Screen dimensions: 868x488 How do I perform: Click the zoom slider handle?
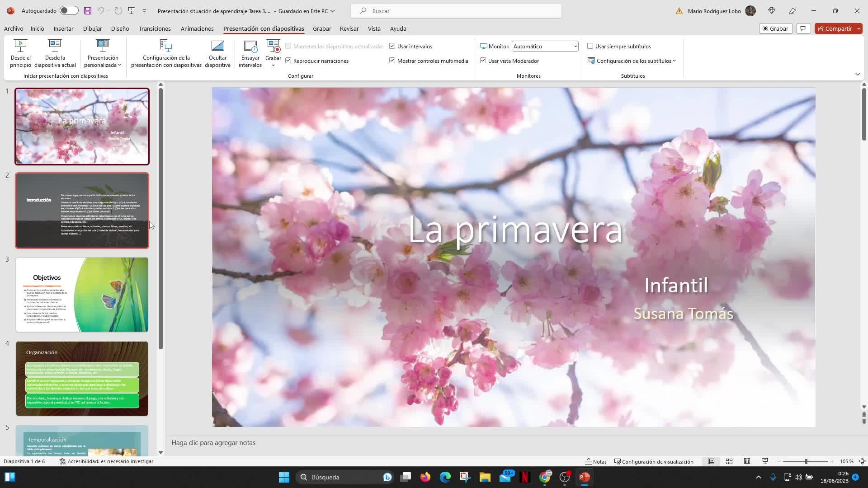[806, 461]
